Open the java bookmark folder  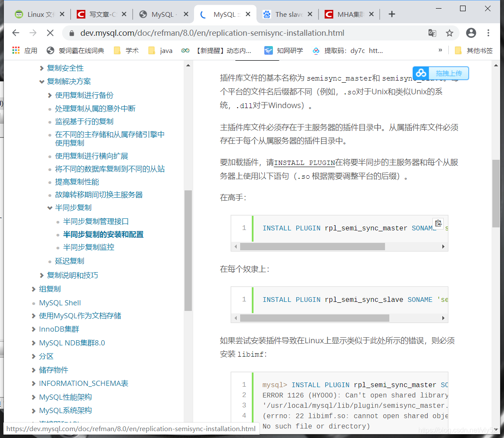160,50
